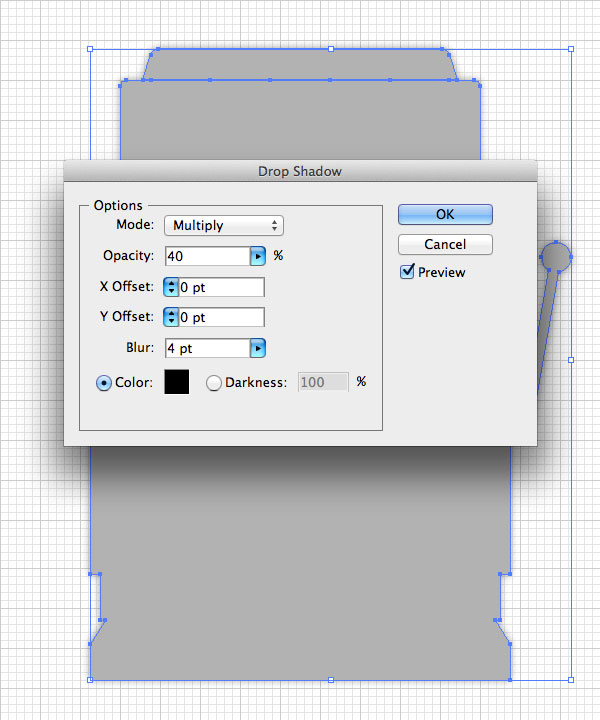The height and width of the screenshot is (720, 600).
Task: Click the Y Offset stepper arrows
Action: [171, 317]
